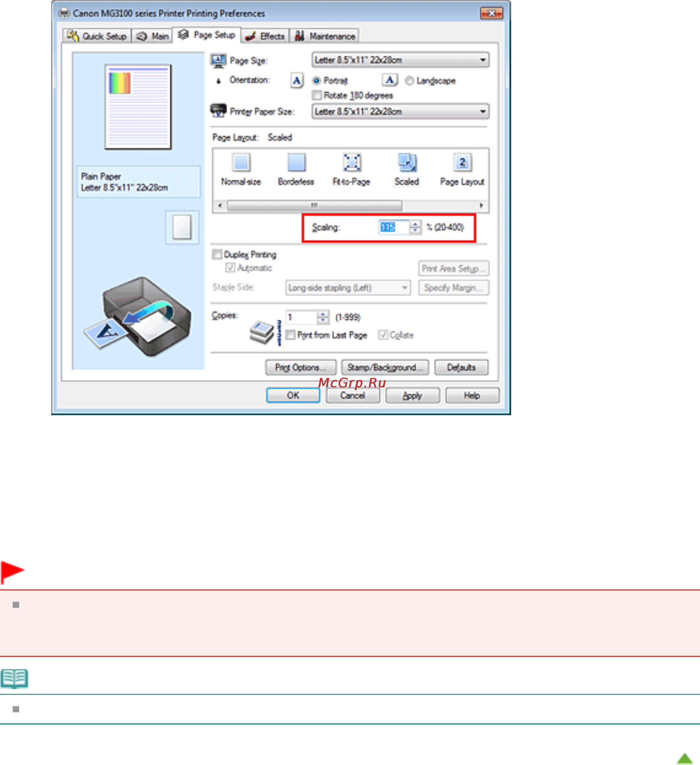Click the printer icon in title bar

64,13
